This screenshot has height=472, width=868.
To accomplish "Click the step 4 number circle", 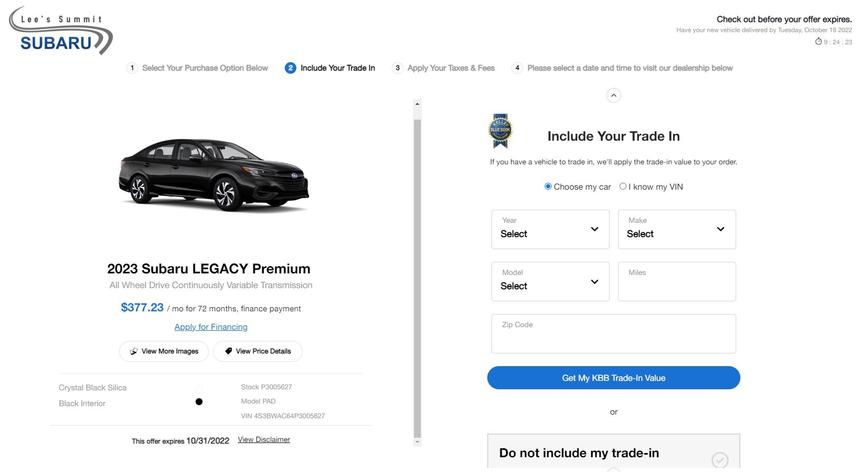I will click(x=517, y=68).
